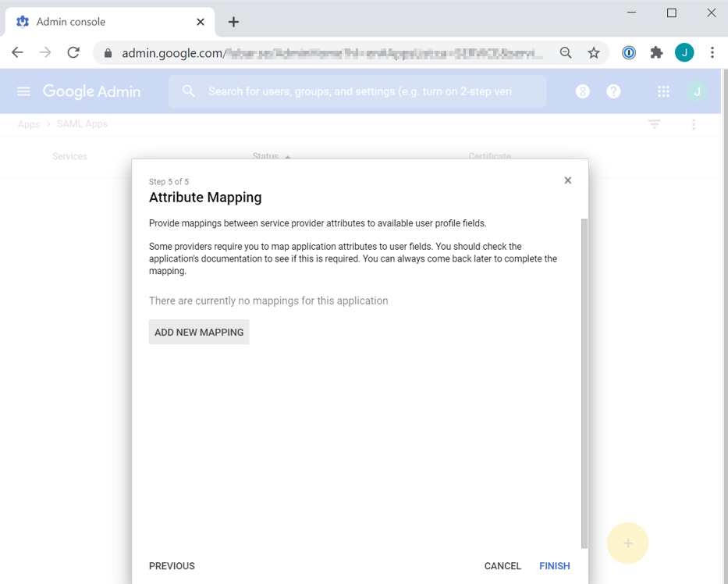Click the yellow add app plus button
This screenshot has height=584, width=728.
click(627, 543)
